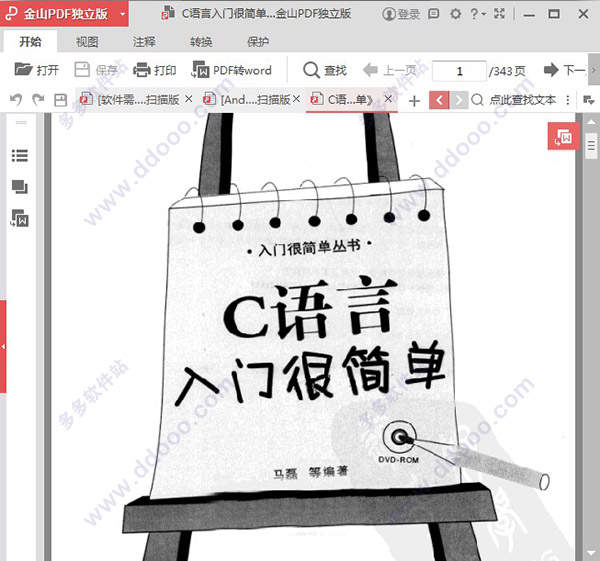This screenshot has height=561, width=600.
Task: Click the sidebar PDF-to-Word convert icon
Action: [x=20, y=218]
